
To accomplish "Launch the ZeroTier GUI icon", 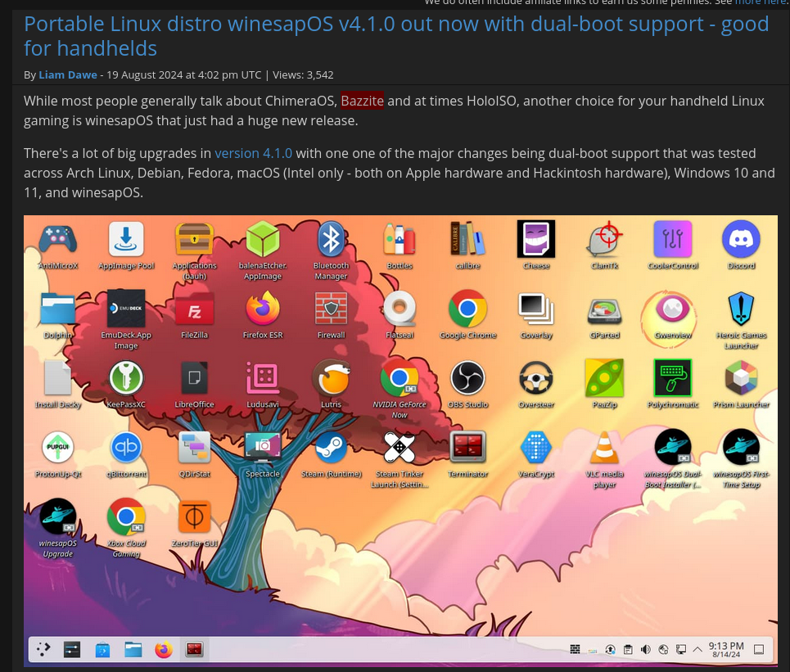I will click(x=195, y=516).
